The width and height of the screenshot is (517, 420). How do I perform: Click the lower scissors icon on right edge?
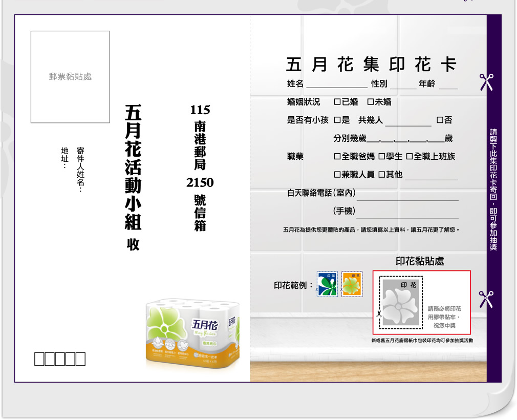[486, 299]
